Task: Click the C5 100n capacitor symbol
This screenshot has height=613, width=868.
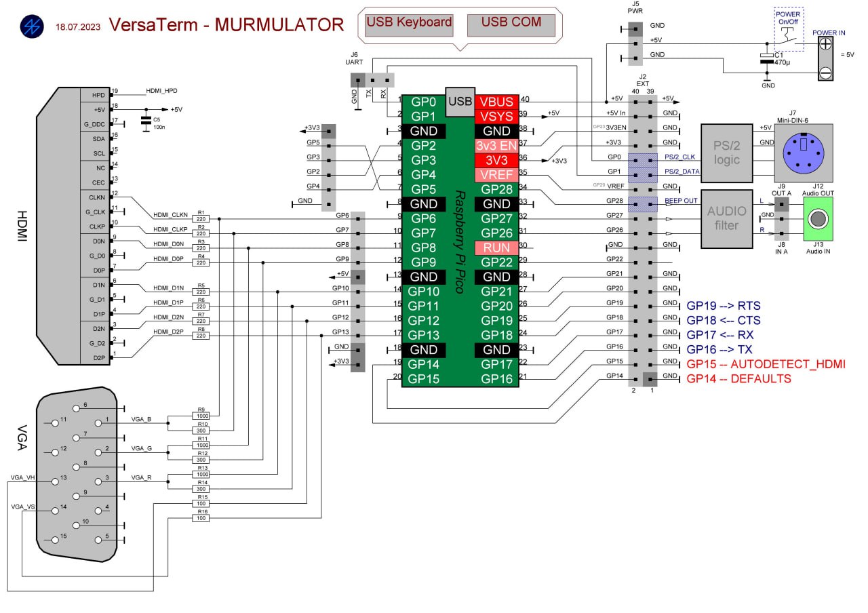Action: (x=145, y=121)
